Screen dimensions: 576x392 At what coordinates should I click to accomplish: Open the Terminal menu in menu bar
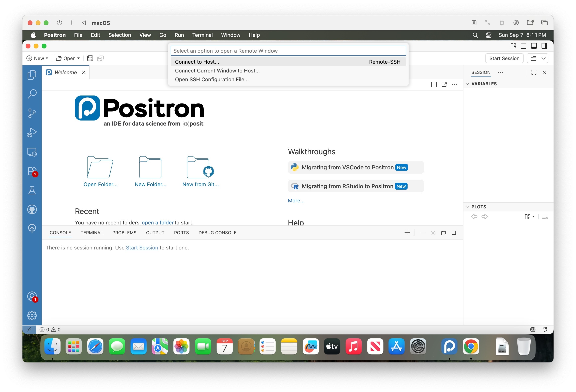tap(202, 35)
